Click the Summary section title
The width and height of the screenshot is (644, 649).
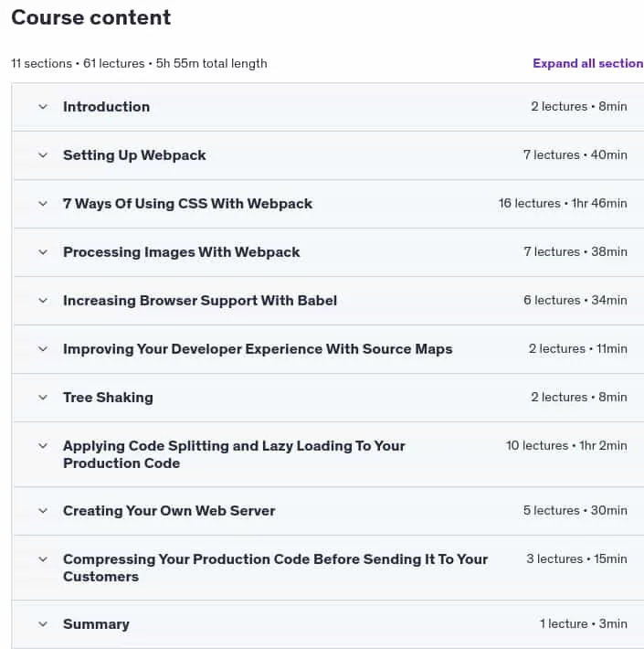(x=96, y=624)
